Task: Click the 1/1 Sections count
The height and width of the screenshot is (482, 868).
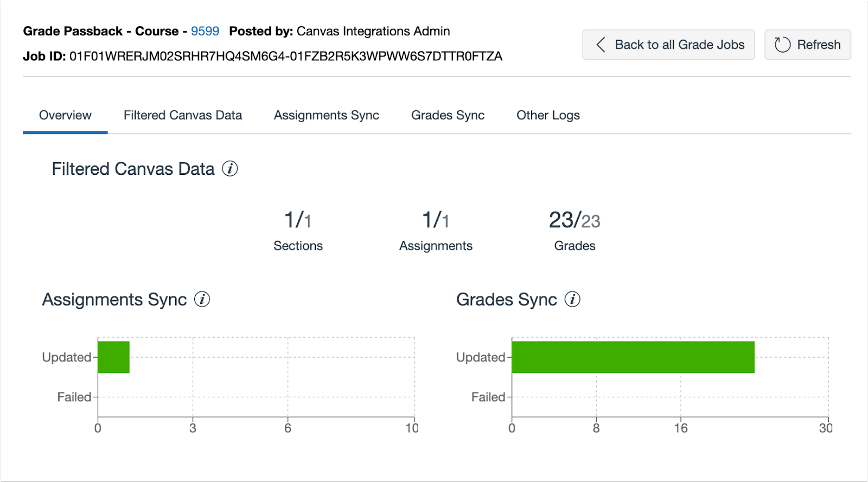Action: [298, 220]
